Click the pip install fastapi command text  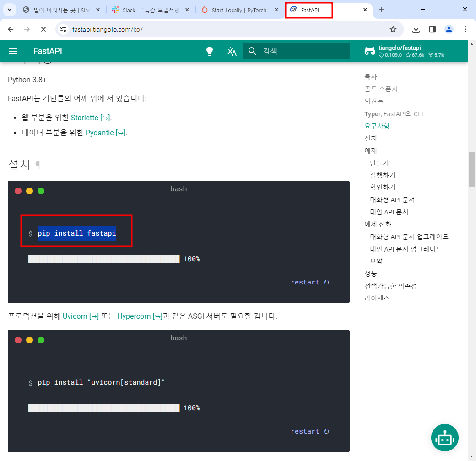coord(76,233)
